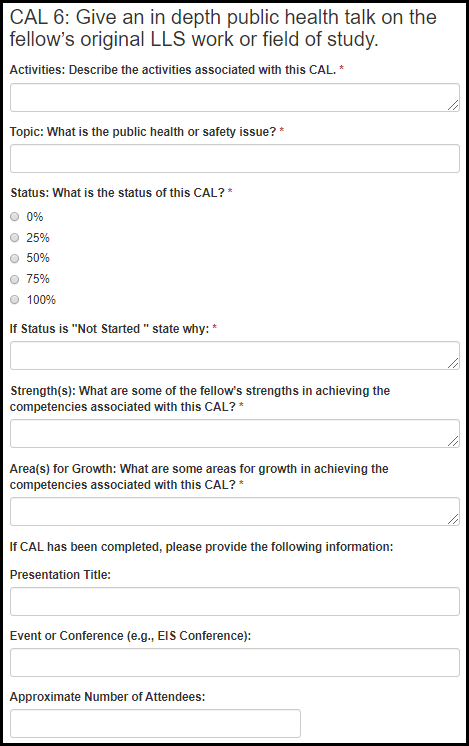Set CAL status to 100%
This screenshot has height=746, width=469.
click(x=15, y=299)
